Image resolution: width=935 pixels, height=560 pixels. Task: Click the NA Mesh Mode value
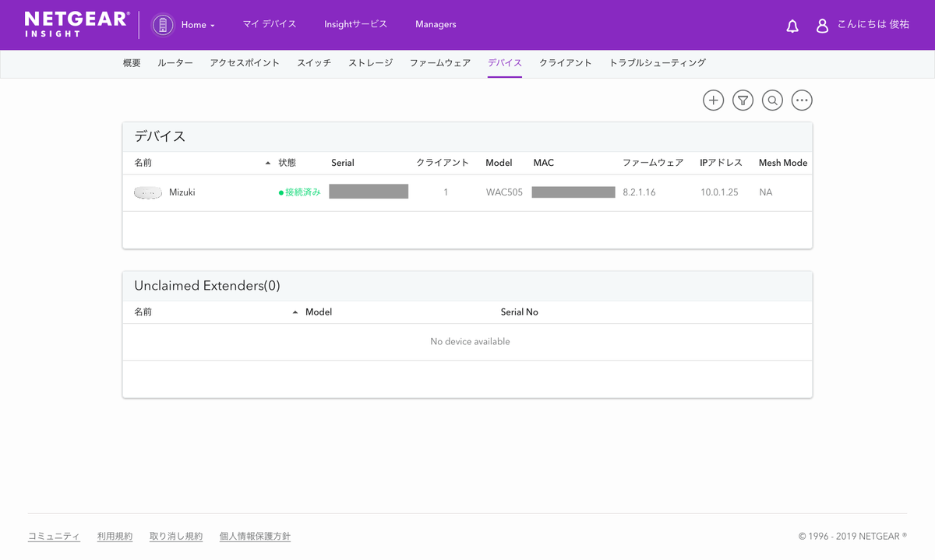[x=766, y=192]
